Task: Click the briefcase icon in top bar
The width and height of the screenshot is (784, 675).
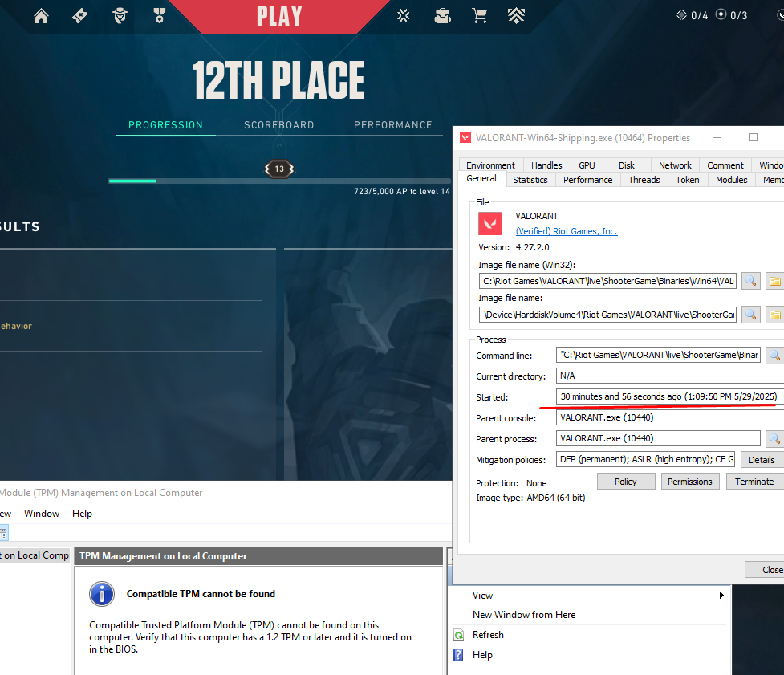Action: point(442,16)
